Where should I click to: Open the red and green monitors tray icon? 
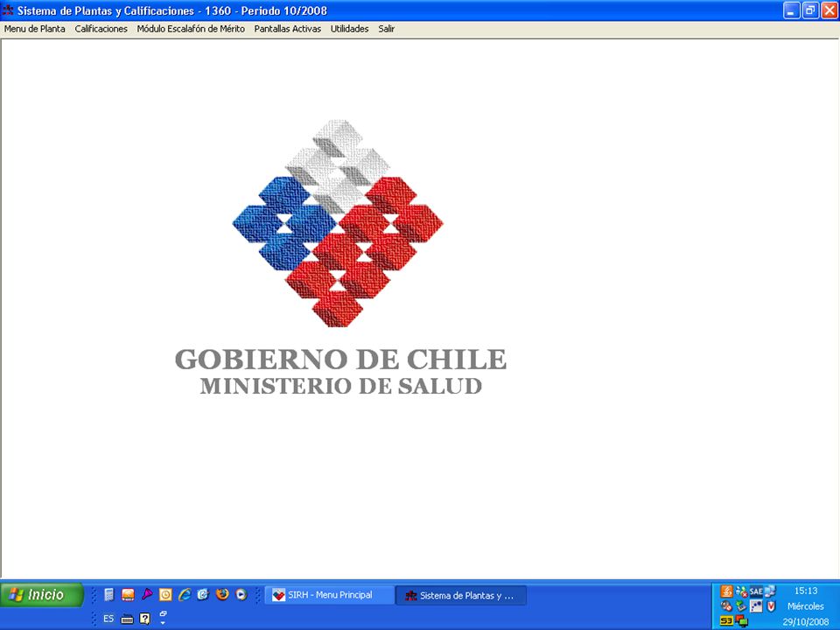(742, 621)
